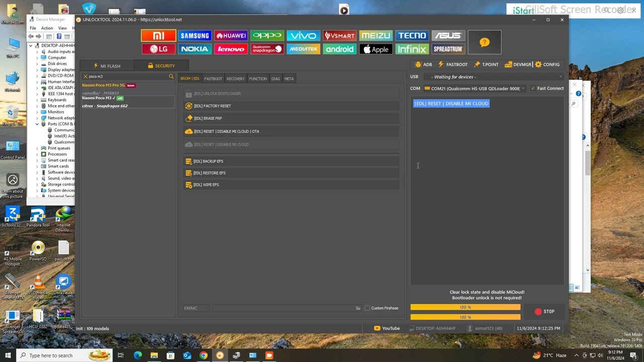Open the T.POINT tool
The image size is (644, 362).
click(x=486, y=64)
